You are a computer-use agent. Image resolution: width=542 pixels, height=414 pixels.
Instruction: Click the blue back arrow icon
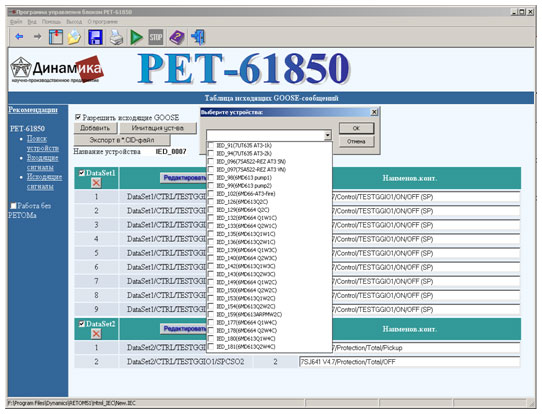pos(19,37)
